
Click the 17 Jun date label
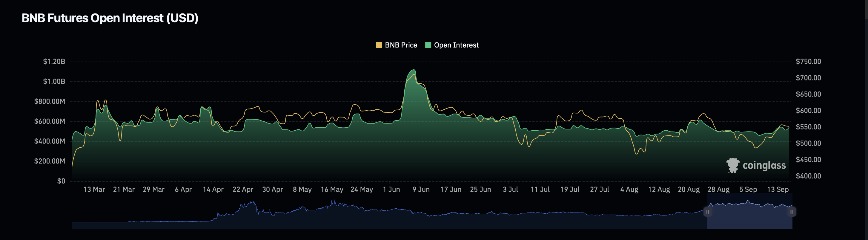(x=451, y=189)
